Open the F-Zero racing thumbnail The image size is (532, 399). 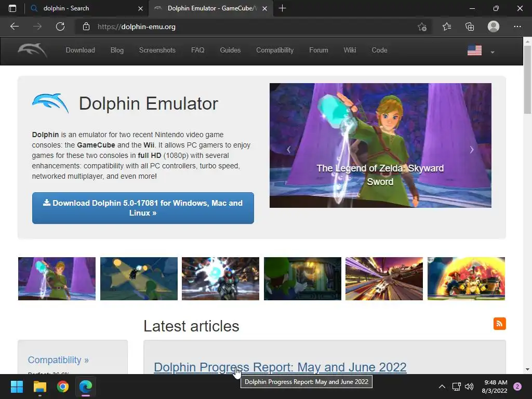click(384, 278)
